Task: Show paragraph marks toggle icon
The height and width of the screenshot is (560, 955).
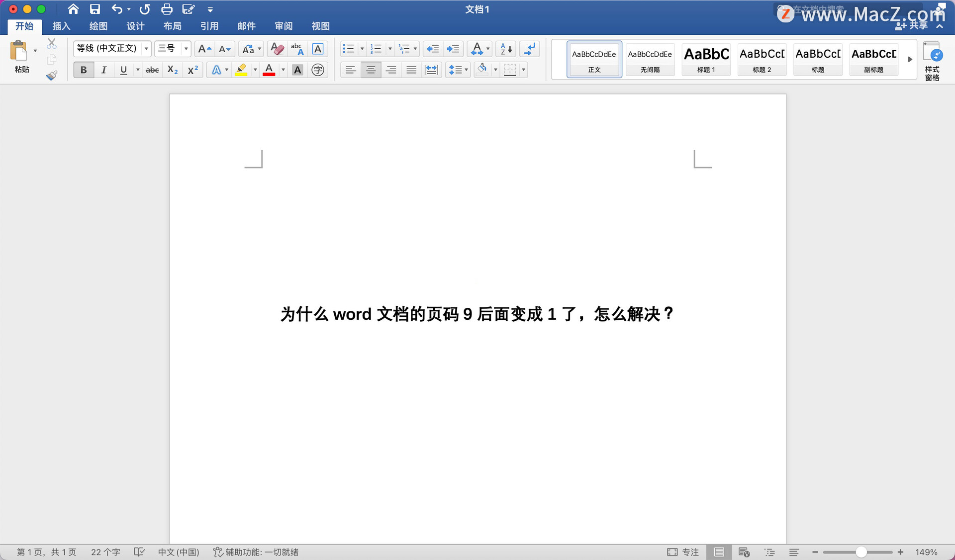Action: (x=530, y=49)
